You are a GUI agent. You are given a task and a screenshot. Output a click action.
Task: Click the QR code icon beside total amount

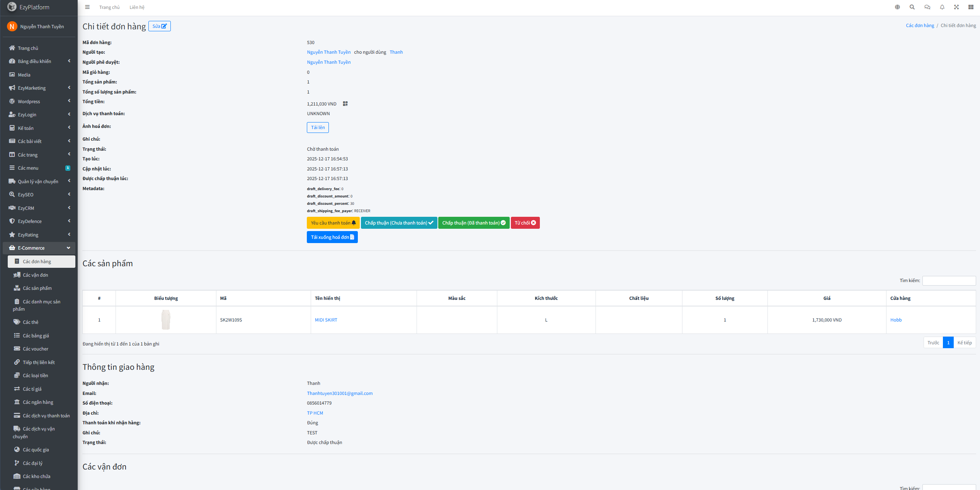point(345,104)
